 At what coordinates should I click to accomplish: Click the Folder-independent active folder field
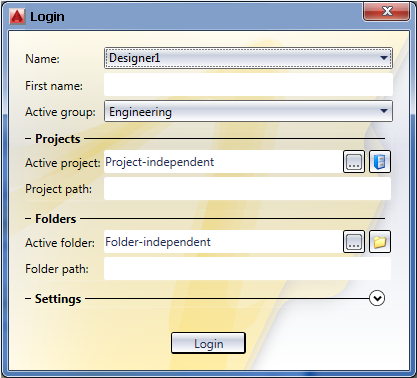pos(223,242)
